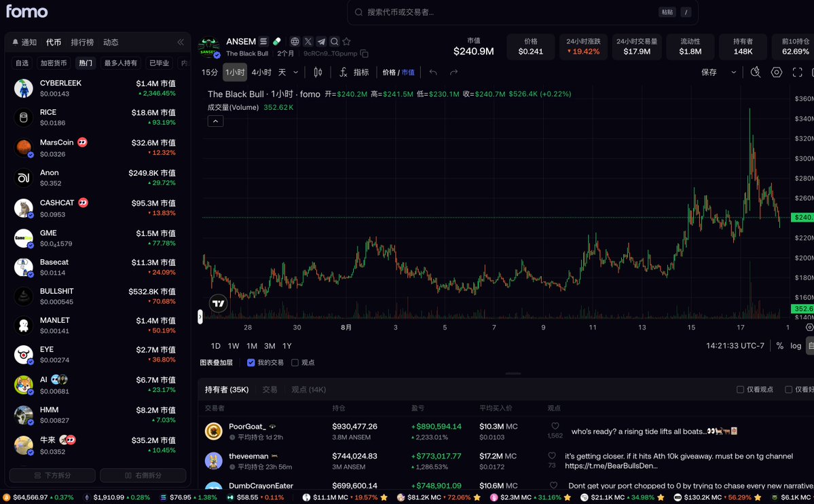Select the 加密货币 filter chip
The image size is (814, 504).
(54, 62)
